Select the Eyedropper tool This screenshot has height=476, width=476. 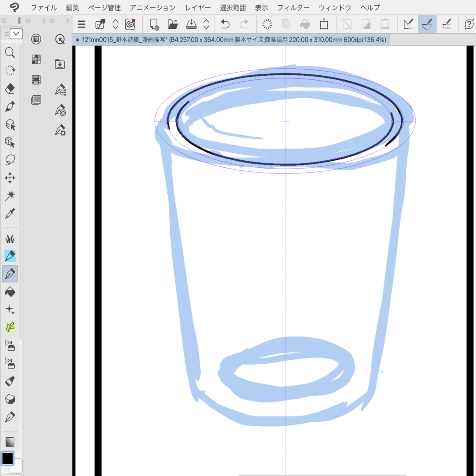pos(10,214)
